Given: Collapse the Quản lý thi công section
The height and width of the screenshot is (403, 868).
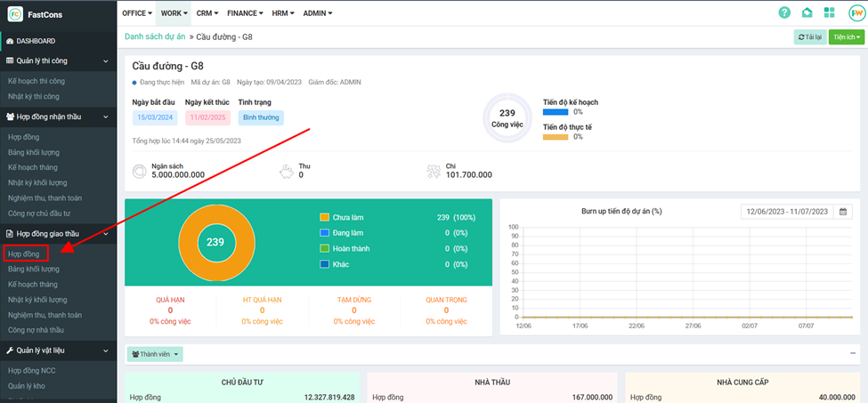Looking at the screenshot, I should coord(106,61).
